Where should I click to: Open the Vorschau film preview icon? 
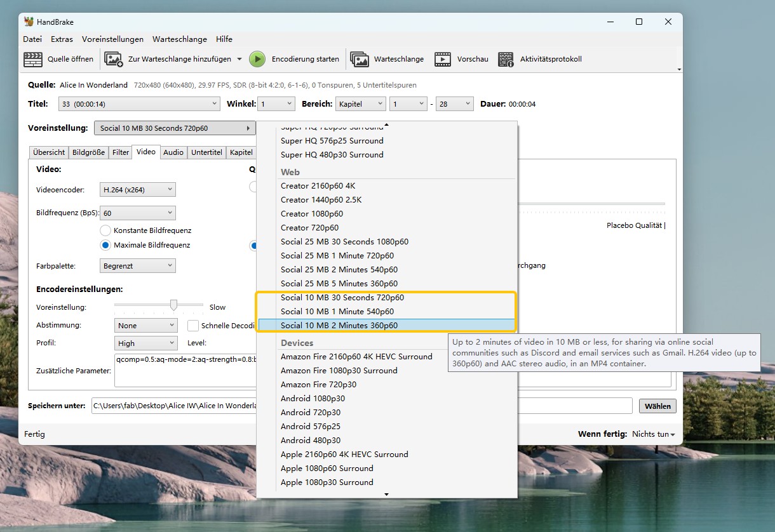click(x=443, y=59)
